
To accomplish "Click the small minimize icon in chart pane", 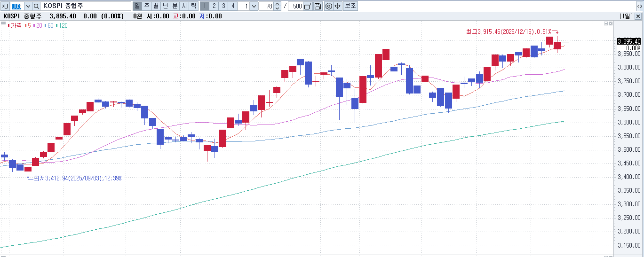I will point(606,23).
